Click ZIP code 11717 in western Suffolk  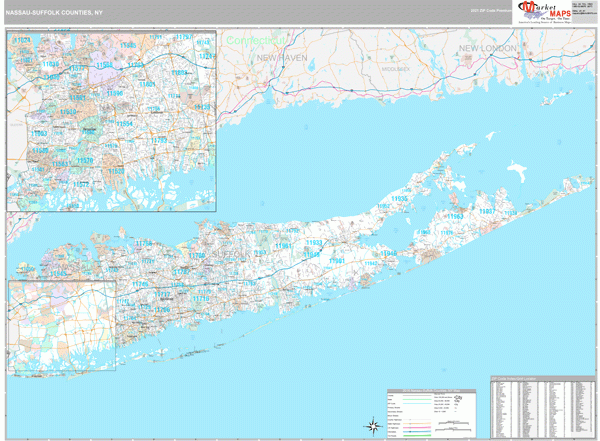162,294
